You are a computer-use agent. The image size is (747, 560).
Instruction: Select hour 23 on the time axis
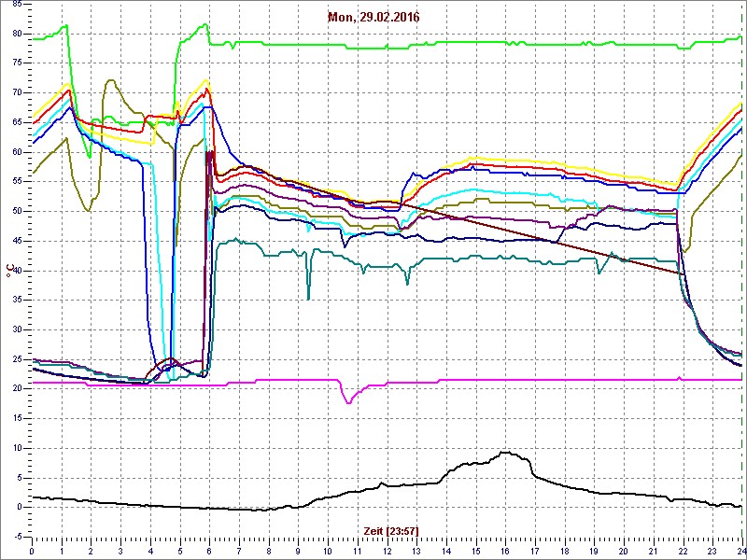click(x=712, y=549)
